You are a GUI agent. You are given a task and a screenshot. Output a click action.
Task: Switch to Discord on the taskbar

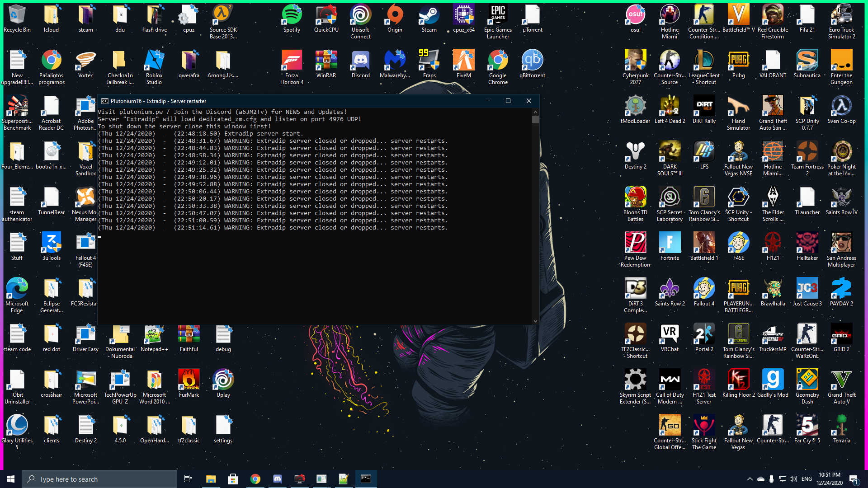[x=277, y=479]
